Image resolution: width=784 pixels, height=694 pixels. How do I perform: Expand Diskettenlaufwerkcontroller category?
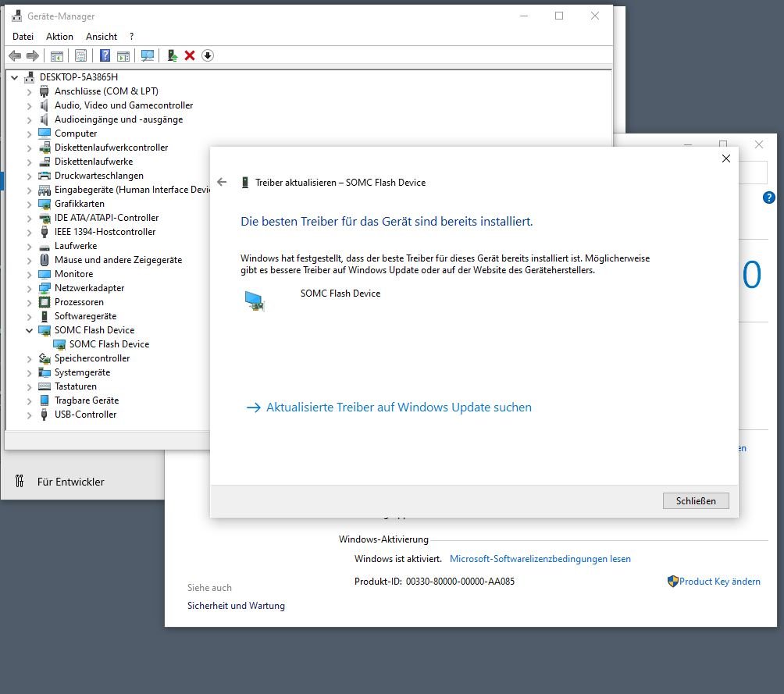point(29,148)
